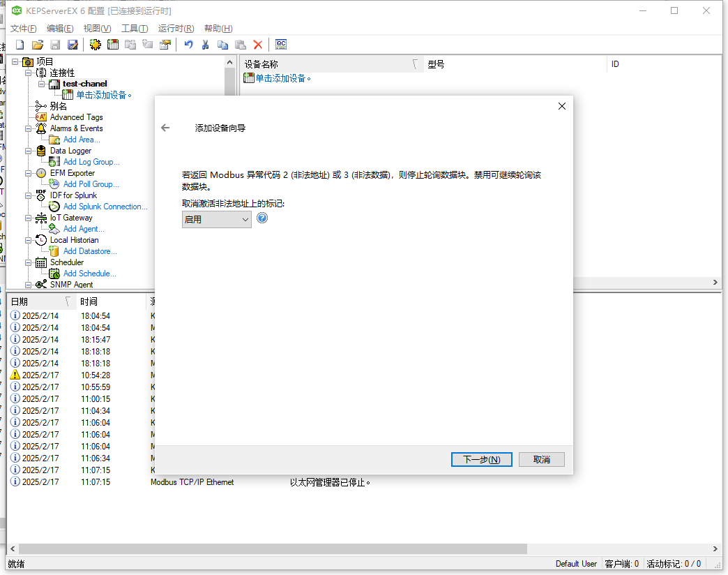Collapse the Data Logger tree node

tap(29, 151)
